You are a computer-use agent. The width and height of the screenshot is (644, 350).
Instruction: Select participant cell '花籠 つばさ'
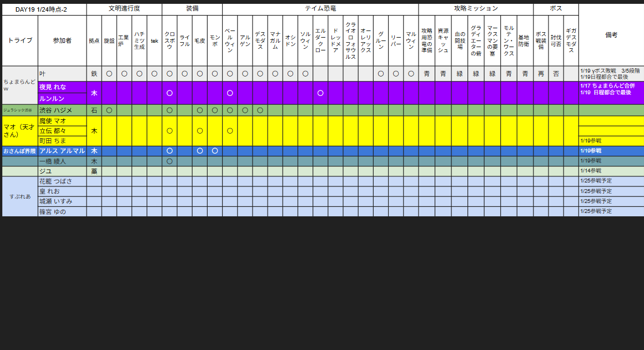tap(62, 181)
